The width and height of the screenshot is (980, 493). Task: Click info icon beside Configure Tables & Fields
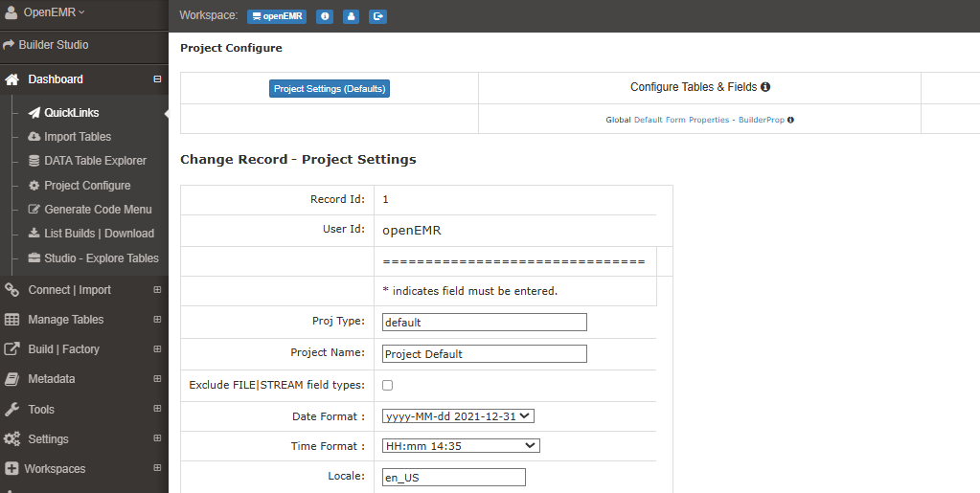(x=765, y=87)
